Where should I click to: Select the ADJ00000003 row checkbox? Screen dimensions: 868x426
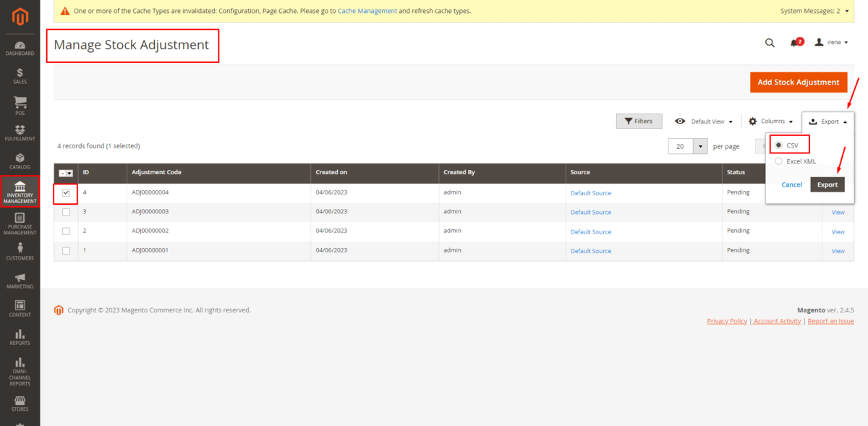click(66, 212)
